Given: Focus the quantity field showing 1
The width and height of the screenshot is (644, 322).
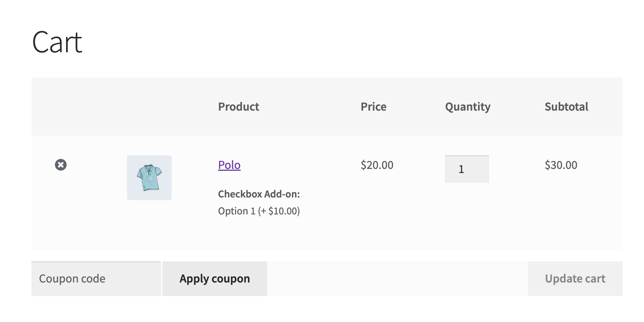Looking at the screenshot, I should pyautogui.click(x=467, y=169).
